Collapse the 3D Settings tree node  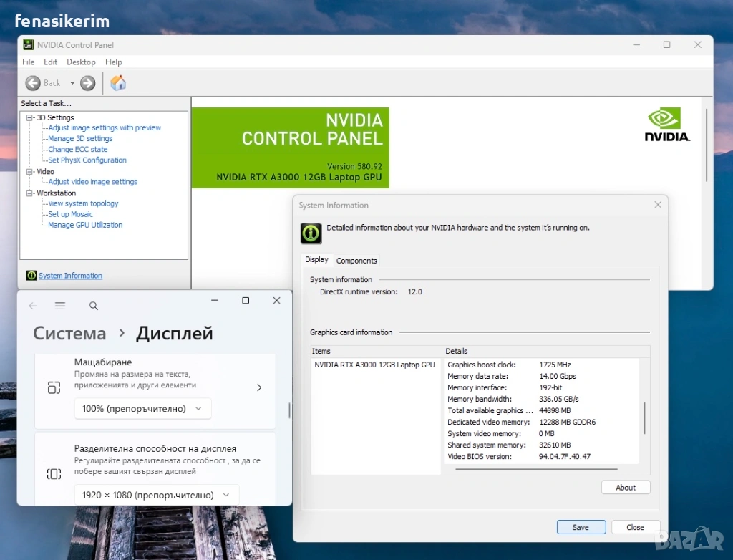29,117
